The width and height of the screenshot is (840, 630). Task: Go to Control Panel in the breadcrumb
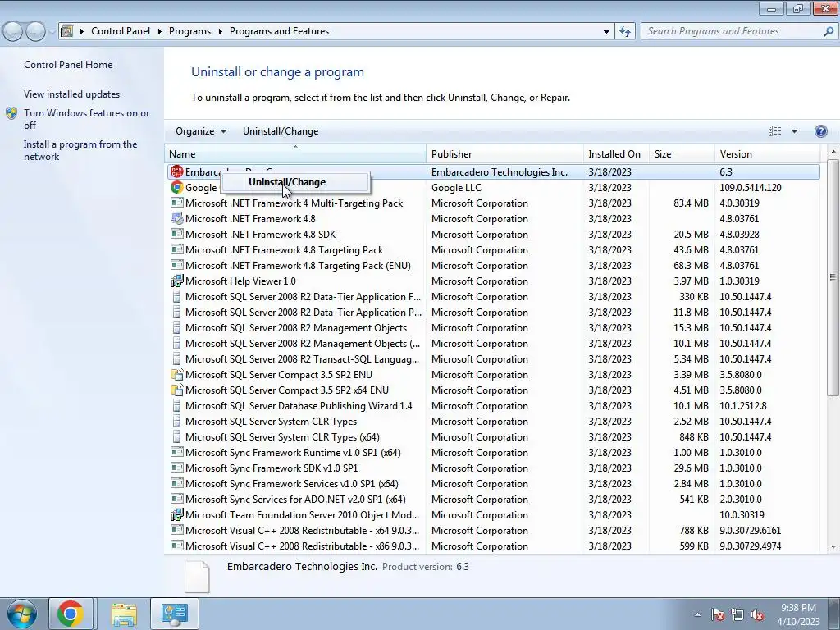121,31
